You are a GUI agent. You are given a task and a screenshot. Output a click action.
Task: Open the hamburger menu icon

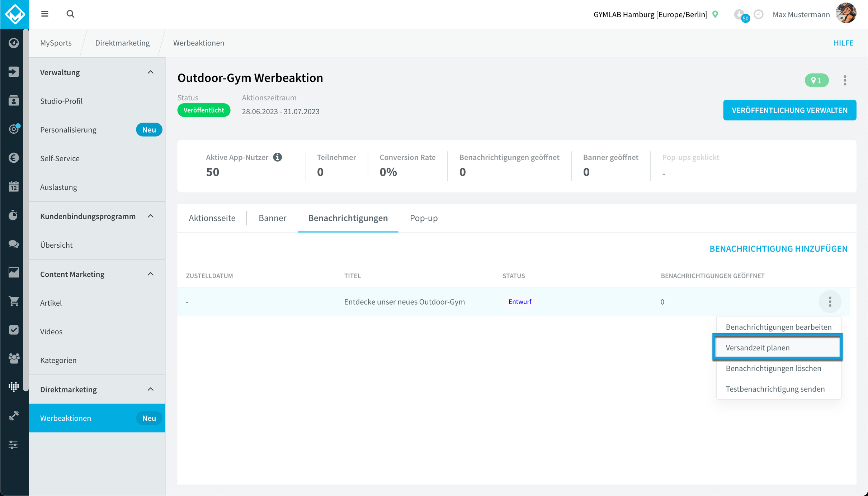44,14
